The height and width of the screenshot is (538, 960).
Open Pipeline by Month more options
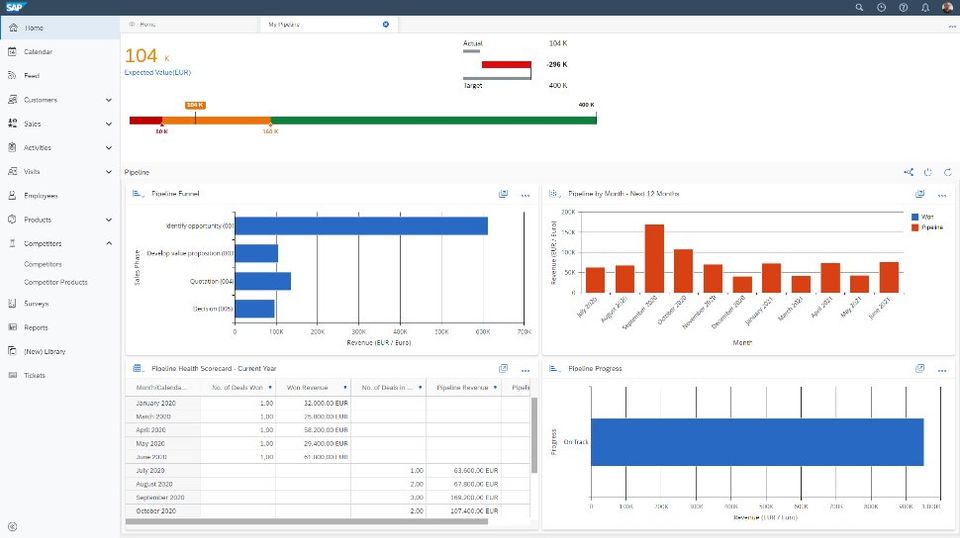(942, 195)
